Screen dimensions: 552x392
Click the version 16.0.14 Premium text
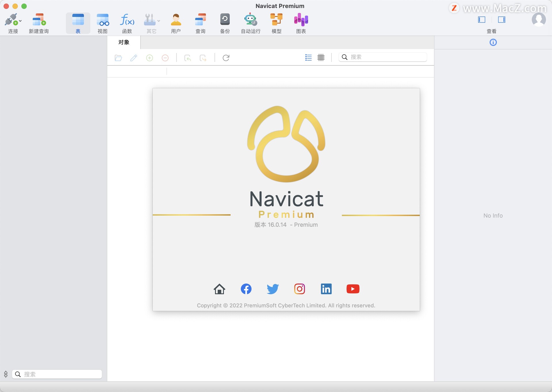286,225
